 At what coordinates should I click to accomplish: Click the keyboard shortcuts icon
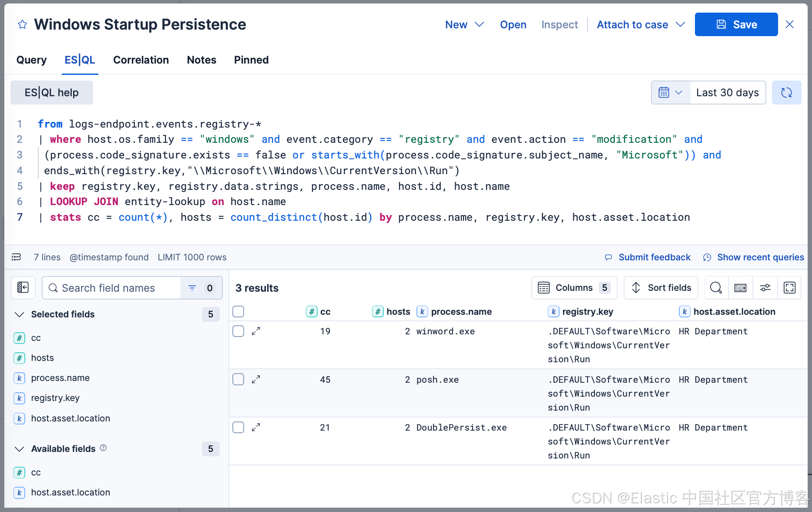tap(740, 288)
